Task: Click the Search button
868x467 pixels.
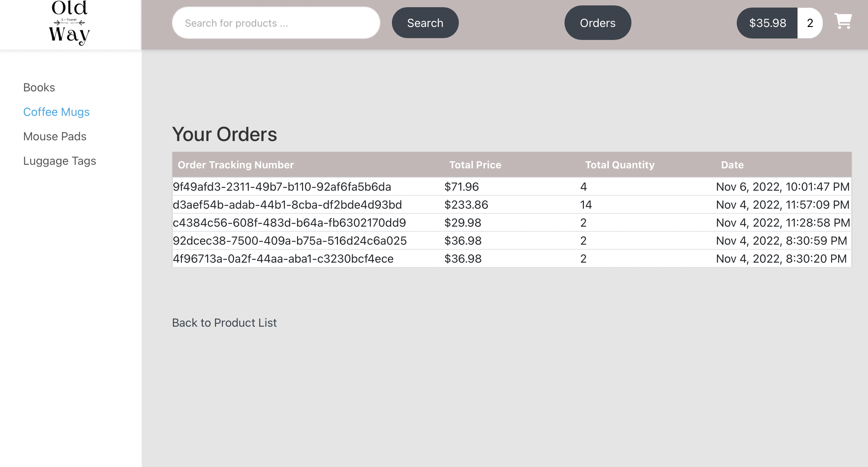Action: click(x=424, y=22)
